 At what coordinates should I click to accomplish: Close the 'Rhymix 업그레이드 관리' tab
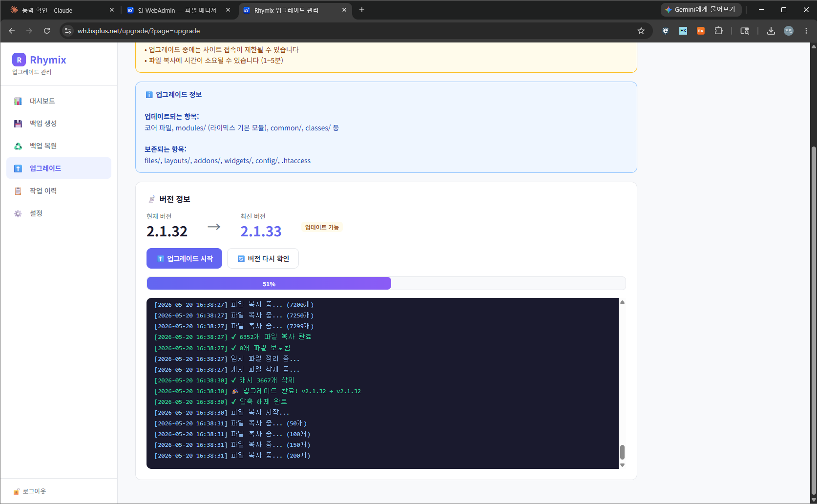pyautogui.click(x=344, y=10)
